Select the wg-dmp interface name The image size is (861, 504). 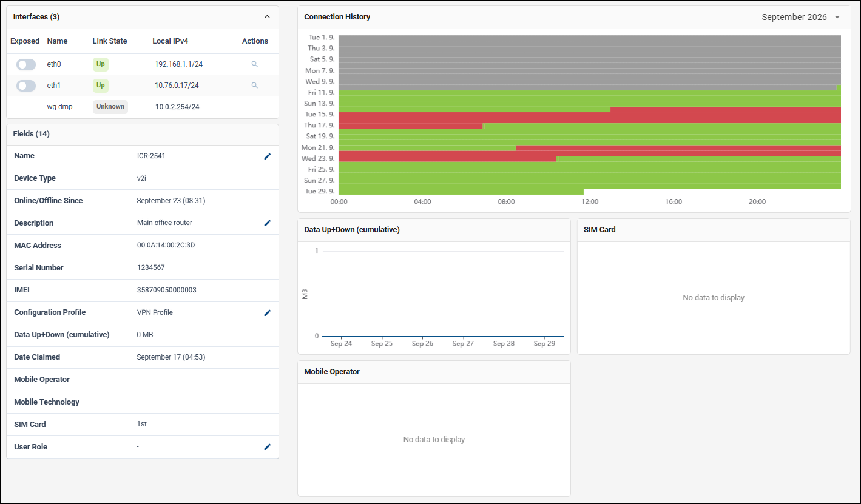click(x=59, y=107)
